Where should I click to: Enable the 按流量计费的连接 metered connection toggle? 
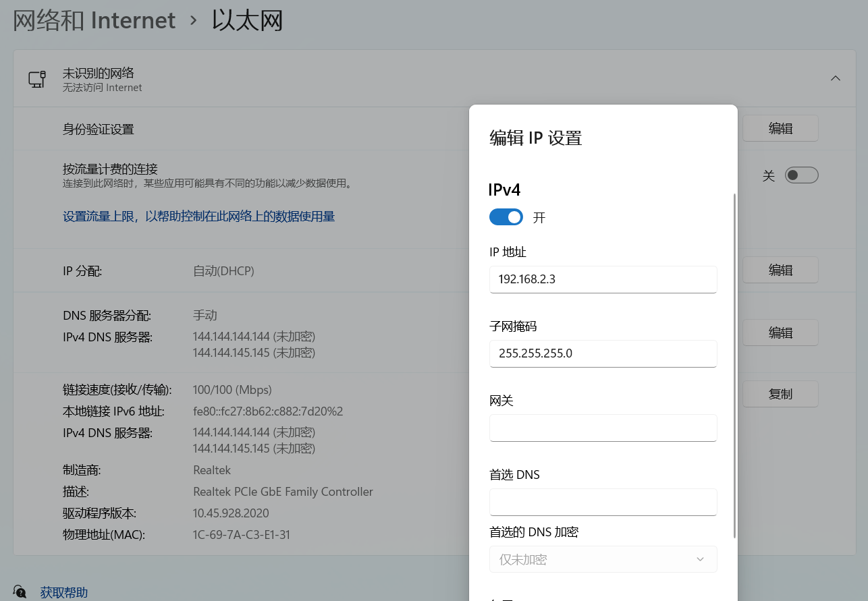pyautogui.click(x=801, y=175)
